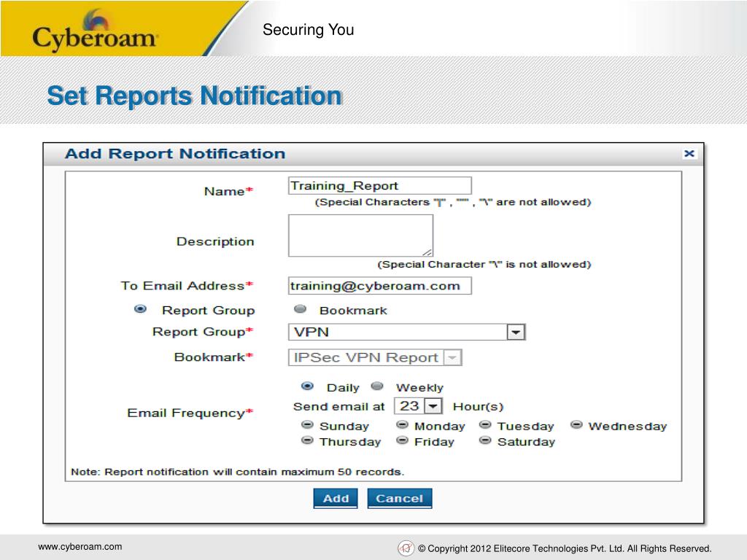The height and width of the screenshot is (560, 747).
Task: Click the Hour(s) label
Action: point(478,407)
